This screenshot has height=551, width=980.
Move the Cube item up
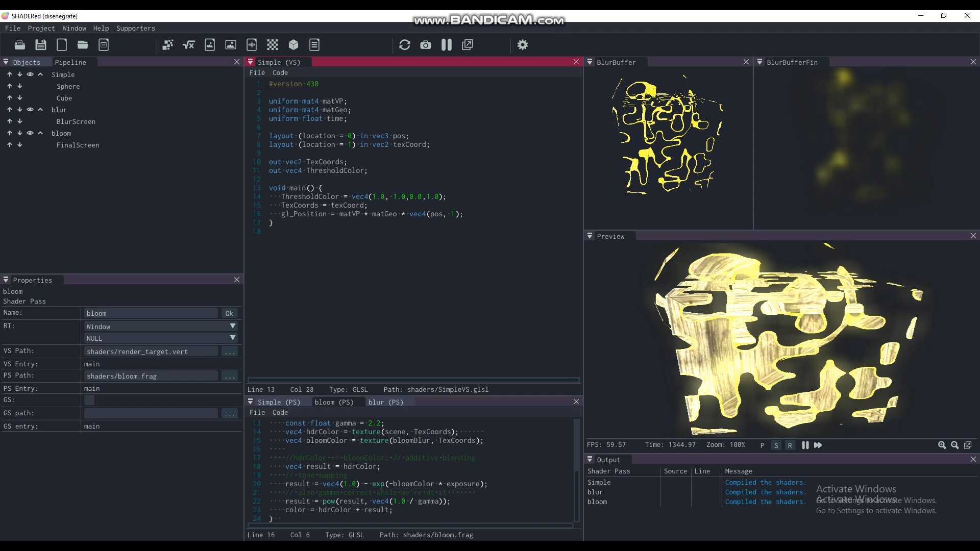point(10,98)
